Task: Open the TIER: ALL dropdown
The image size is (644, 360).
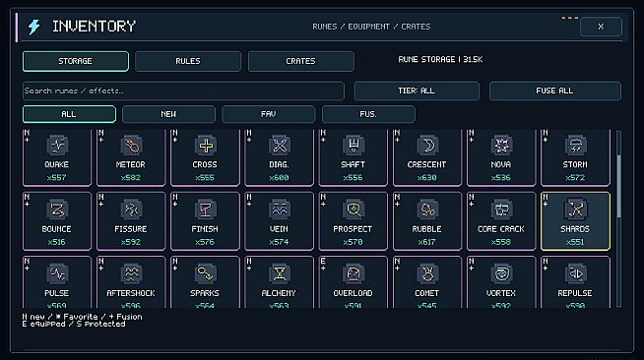Action: pos(417,90)
